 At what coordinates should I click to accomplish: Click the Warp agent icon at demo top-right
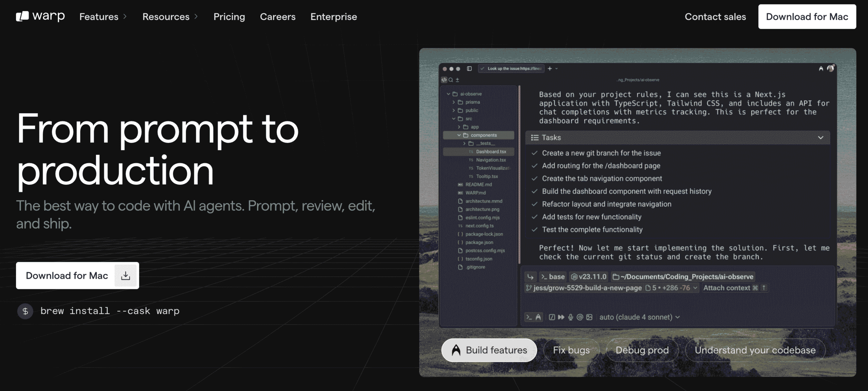(821, 69)
